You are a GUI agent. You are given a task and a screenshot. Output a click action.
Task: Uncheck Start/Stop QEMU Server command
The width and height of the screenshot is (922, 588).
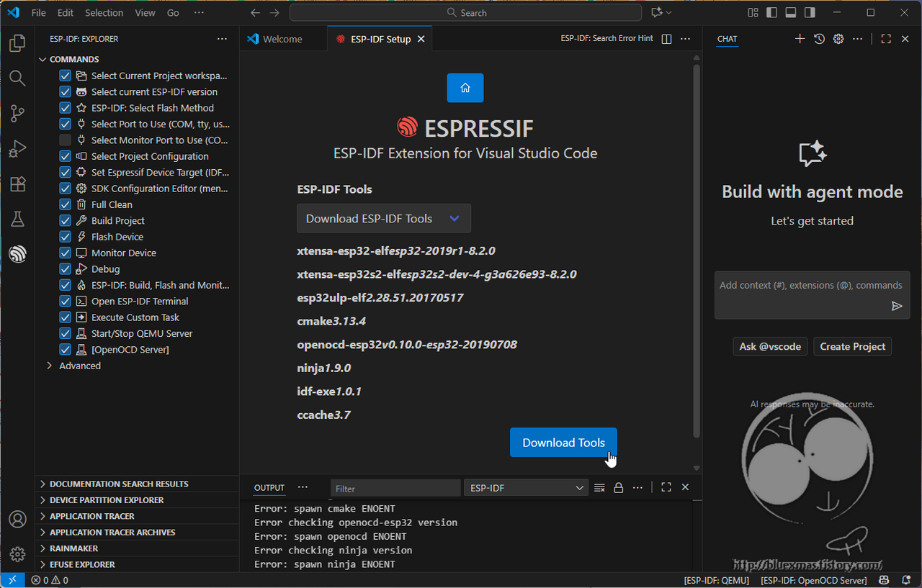pyautogui.click(x=66, y=333)
